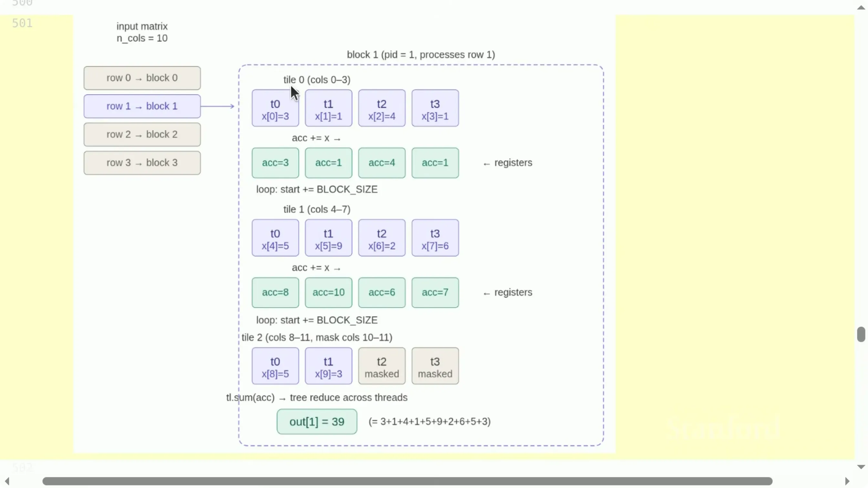Click the 'tile 1 (cols 4–7)' label
This screenshot has height=488, width=868.
coord(317,209)
